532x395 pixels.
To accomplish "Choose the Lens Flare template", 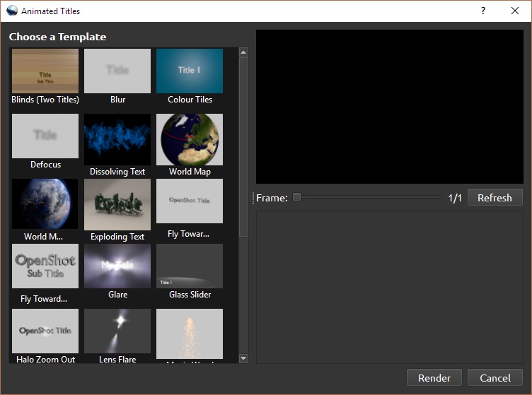I will point(117,331).
